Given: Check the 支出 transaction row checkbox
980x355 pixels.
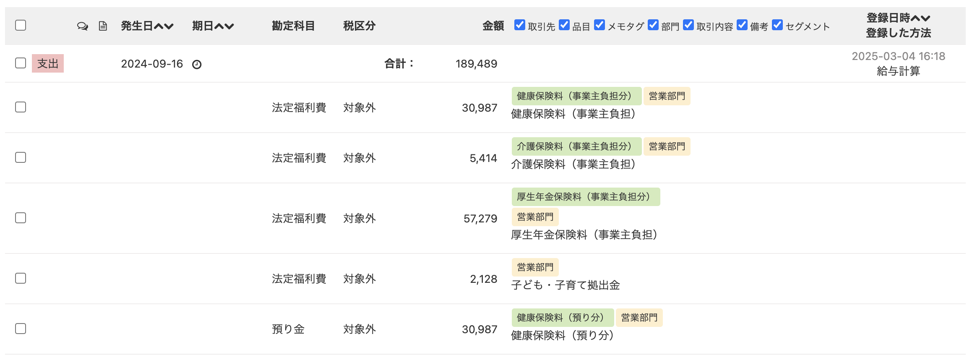Looking at the screenshot, I should [21, 63].
